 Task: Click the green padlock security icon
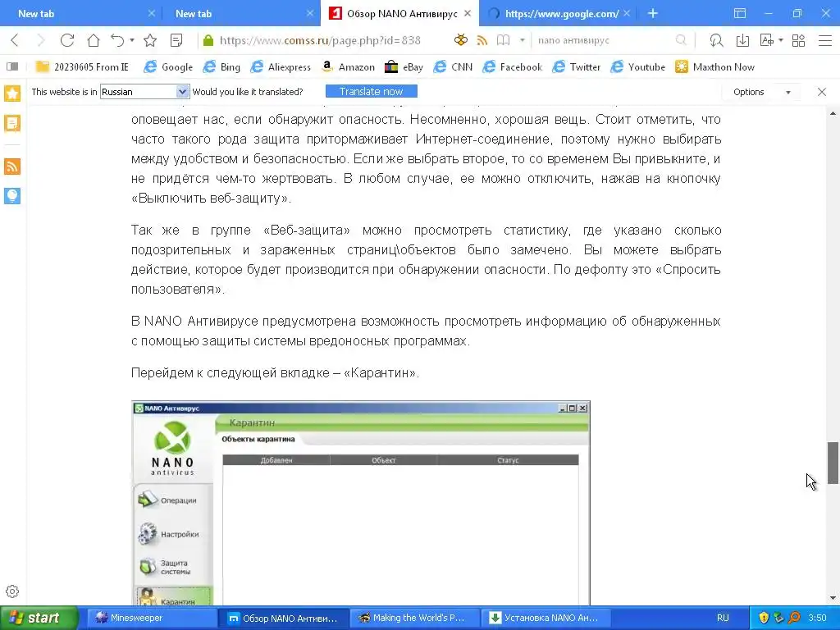[208, 40]
